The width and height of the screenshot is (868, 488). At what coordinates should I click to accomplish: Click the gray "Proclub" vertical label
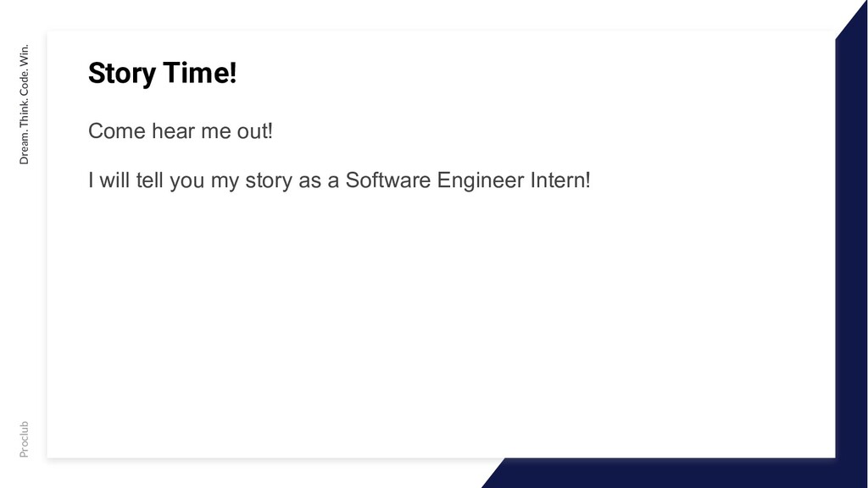tap(24, 440)
